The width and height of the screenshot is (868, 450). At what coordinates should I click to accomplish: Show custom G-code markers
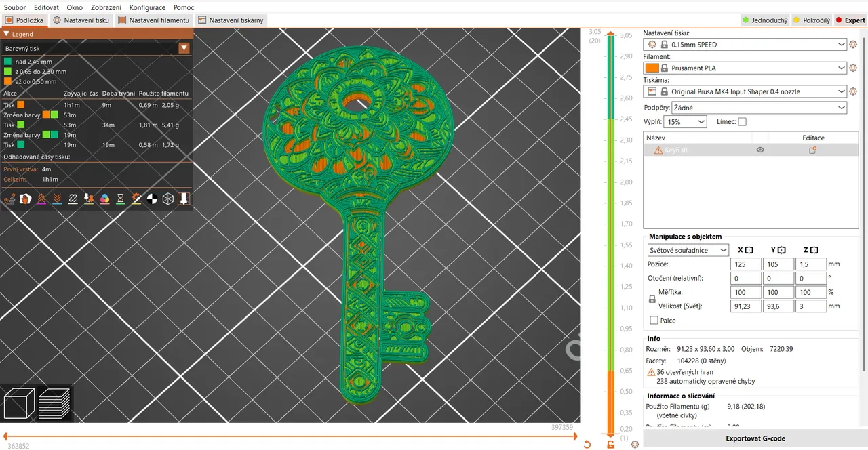click(136, 199)
